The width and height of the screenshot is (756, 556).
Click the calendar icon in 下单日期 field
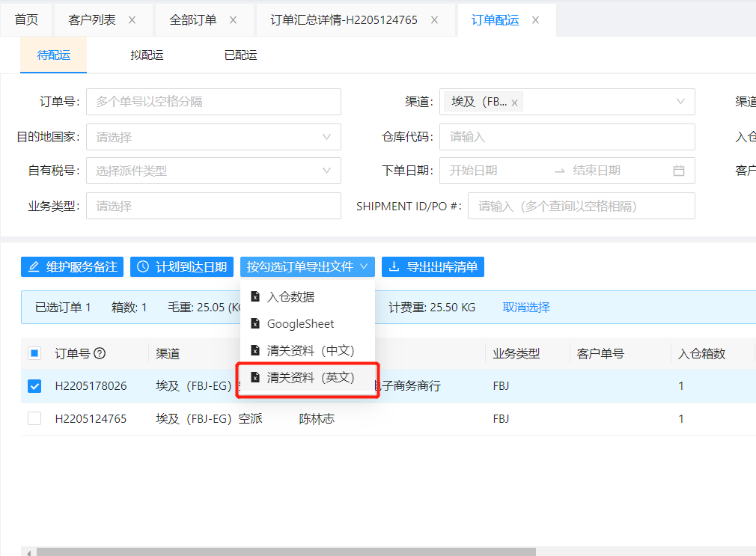coord(679,171)
